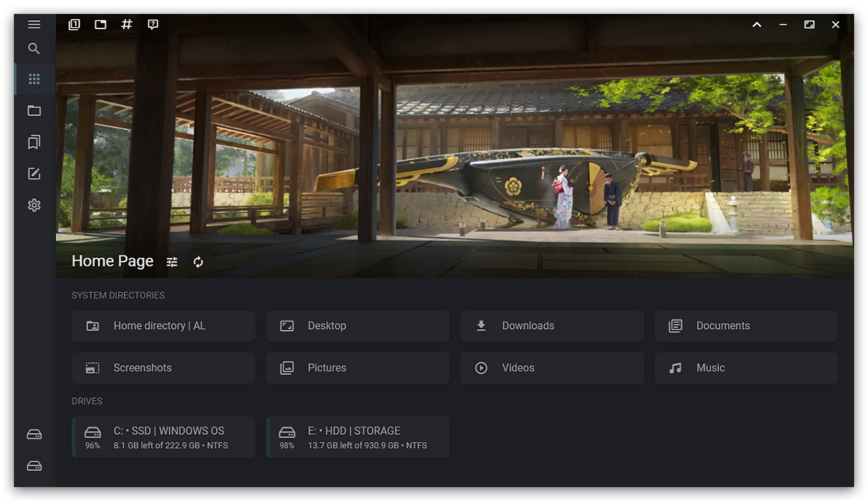This screenshot has height=501, width=868.
Task: Open the Notes edit icon
Action: tap(34, 174)
